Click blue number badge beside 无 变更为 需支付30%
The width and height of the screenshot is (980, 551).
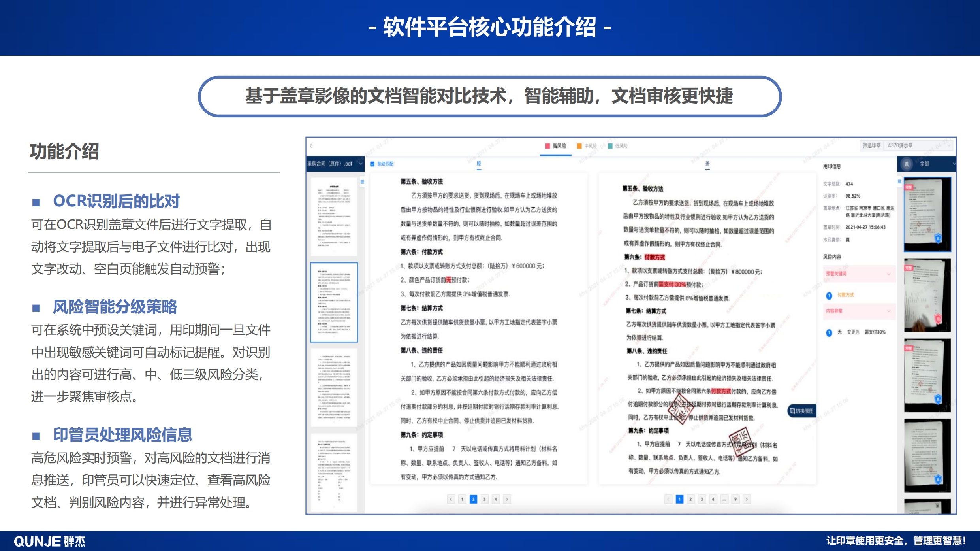(829, 332)
